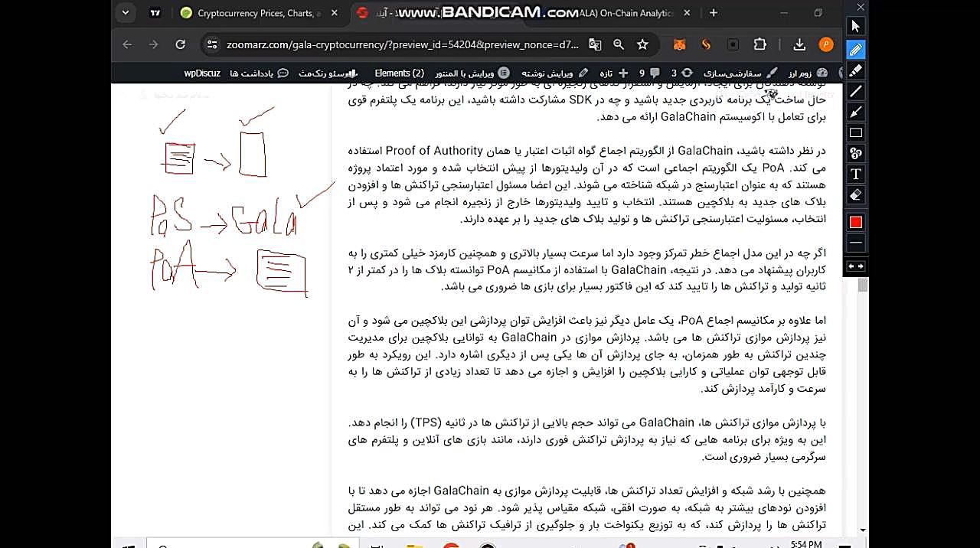980x548 pixels.
Task: Select the arrow drawing tool
Action: coord(856,112)
